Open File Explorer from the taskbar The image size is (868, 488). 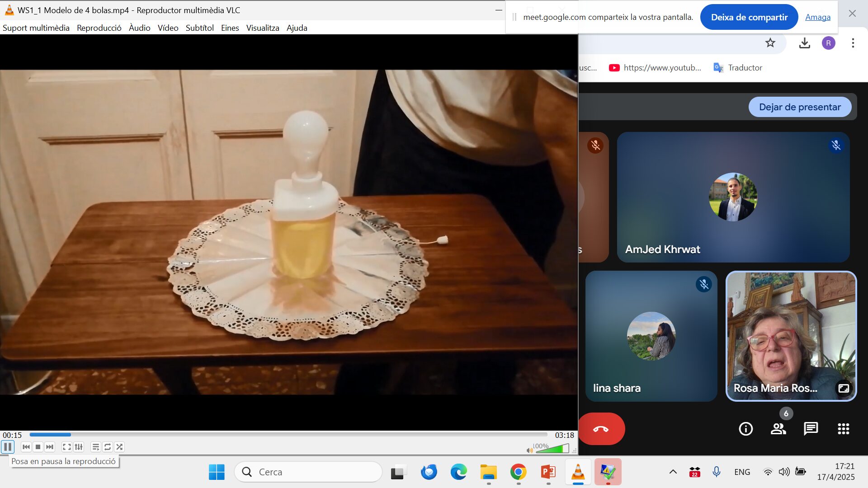click(x=488, y=472)
